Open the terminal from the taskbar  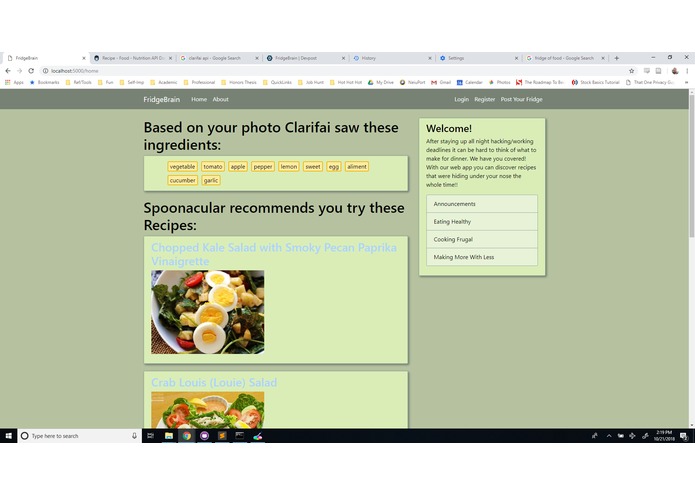click(240, 436)
